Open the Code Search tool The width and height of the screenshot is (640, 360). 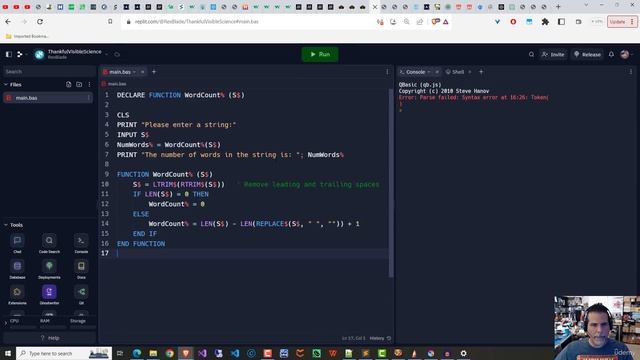pos(49,243)
